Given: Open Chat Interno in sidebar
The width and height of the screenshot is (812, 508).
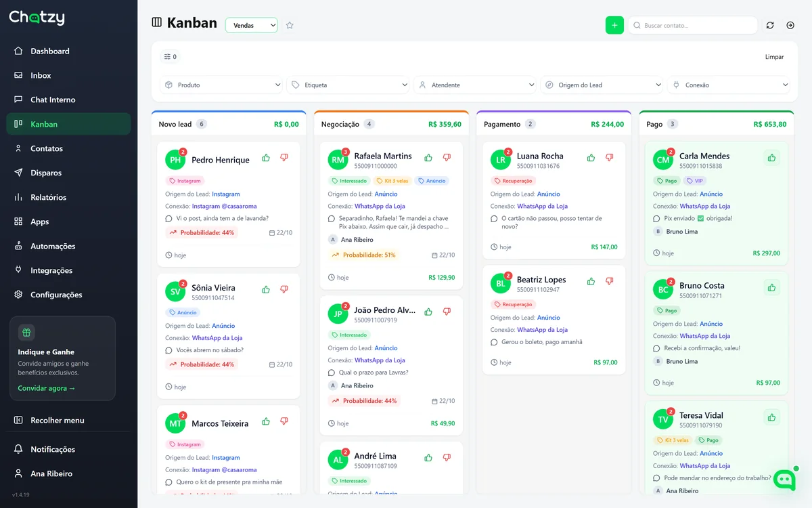Looking at the screenshot, I should pos(68,100).
